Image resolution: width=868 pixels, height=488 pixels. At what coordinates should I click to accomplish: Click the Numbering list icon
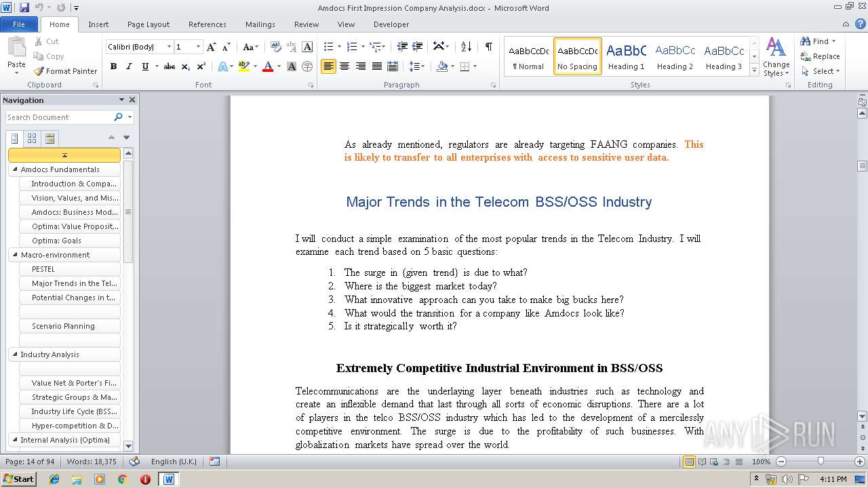click(351, 47)
